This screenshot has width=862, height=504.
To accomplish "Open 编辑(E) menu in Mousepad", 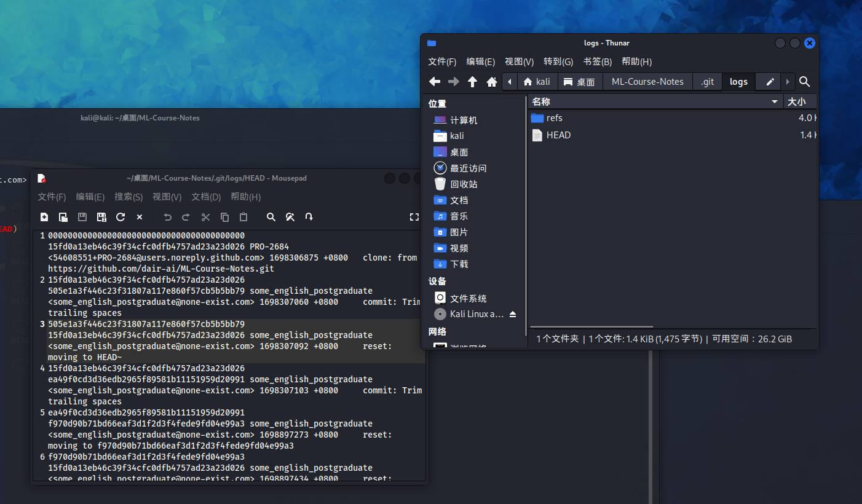I will (90, 197).
